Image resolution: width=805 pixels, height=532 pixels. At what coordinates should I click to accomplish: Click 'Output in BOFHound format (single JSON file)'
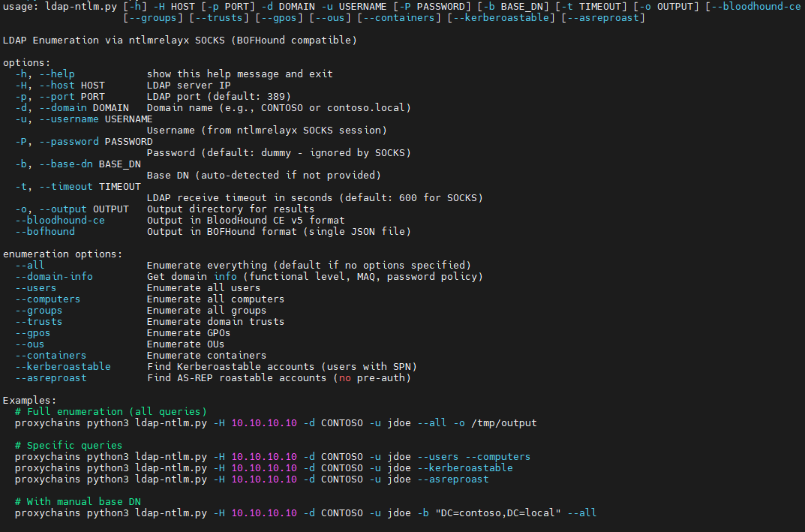(x=279, y=232)
